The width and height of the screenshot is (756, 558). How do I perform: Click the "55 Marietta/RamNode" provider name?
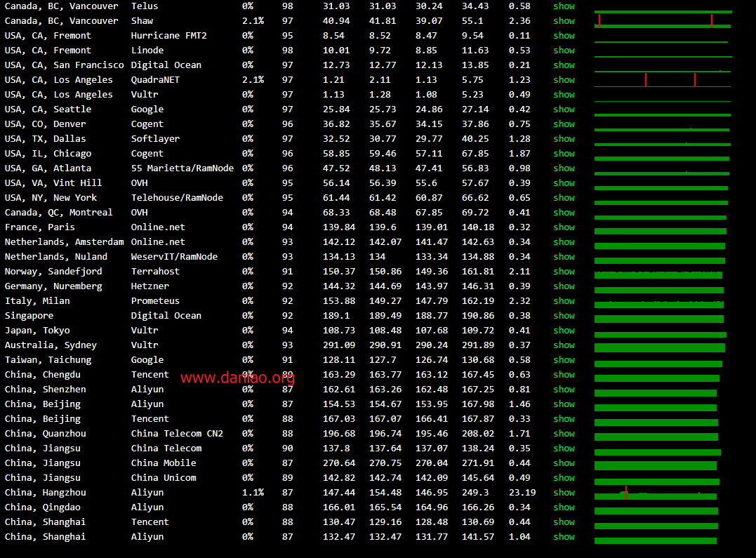pyautogui.click(x=183, y=168)
